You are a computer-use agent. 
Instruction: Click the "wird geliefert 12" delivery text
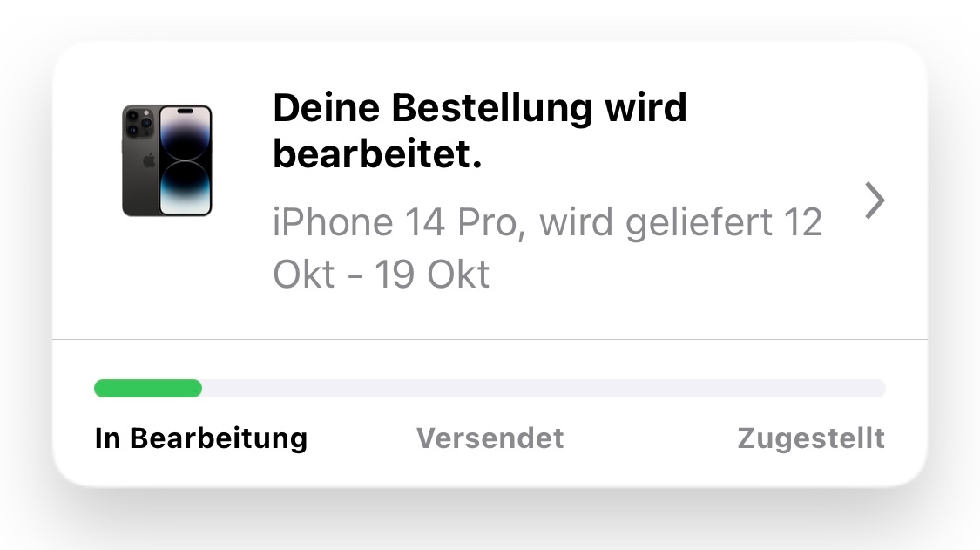[681, 223]
